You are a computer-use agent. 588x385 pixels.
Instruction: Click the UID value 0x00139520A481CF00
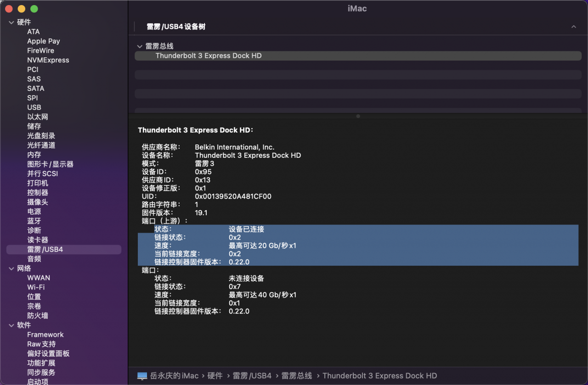[233, 196]
